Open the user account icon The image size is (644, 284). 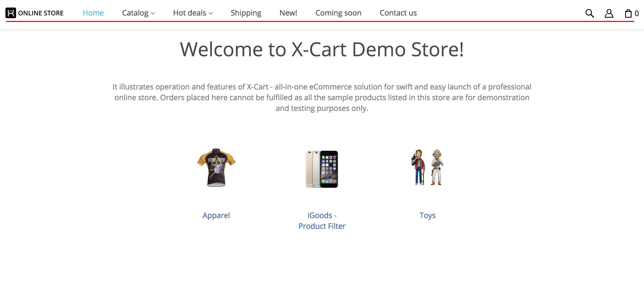609,13
